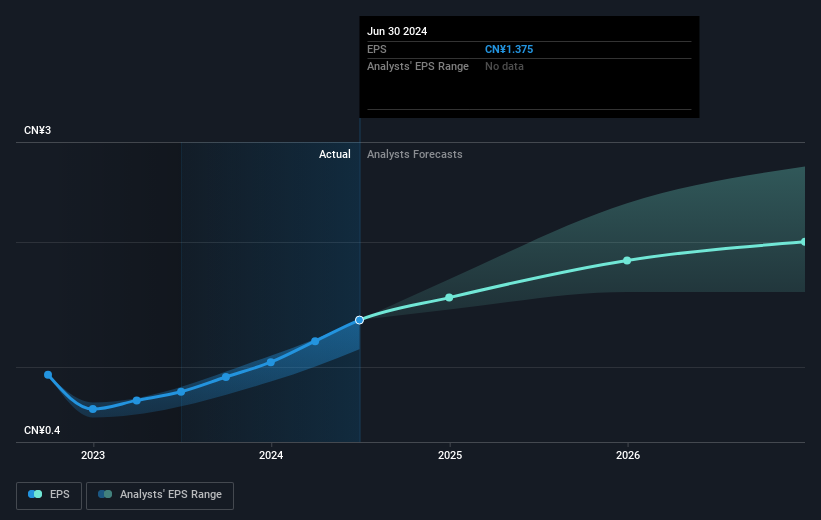Click the 2024 x-axis label
Viewport: 821px width, 520px height.
click(x=271, y=455)
